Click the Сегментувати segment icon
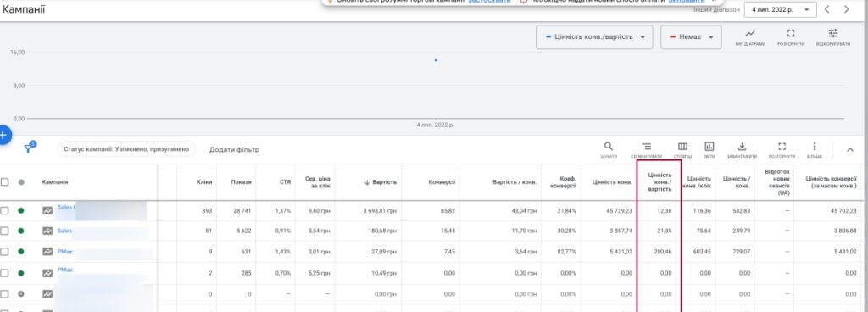 click(x=646, y=147)
